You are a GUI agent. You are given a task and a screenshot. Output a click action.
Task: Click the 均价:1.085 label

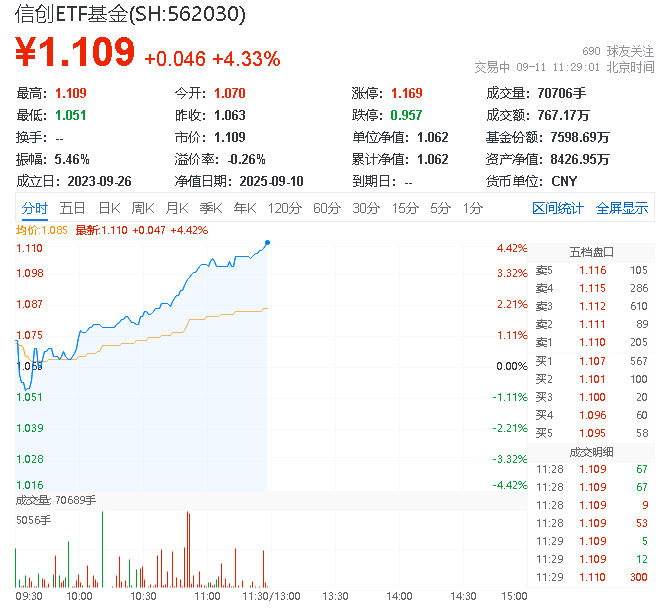point(41,230)
